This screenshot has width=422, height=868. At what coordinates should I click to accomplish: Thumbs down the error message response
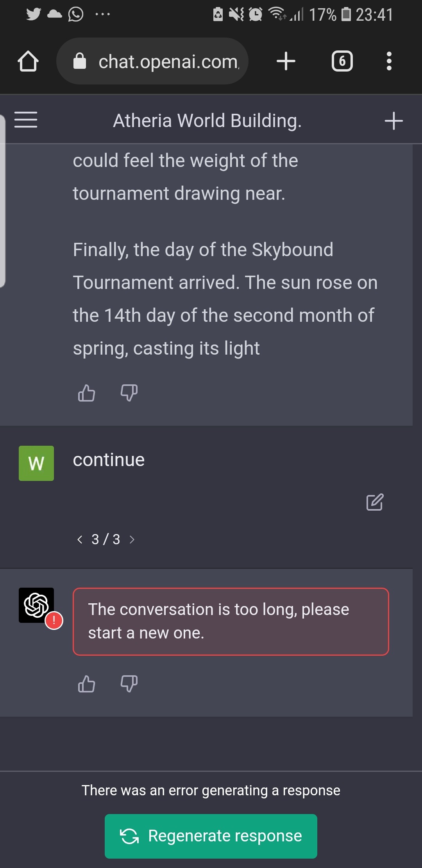click(x=129, y=684)
